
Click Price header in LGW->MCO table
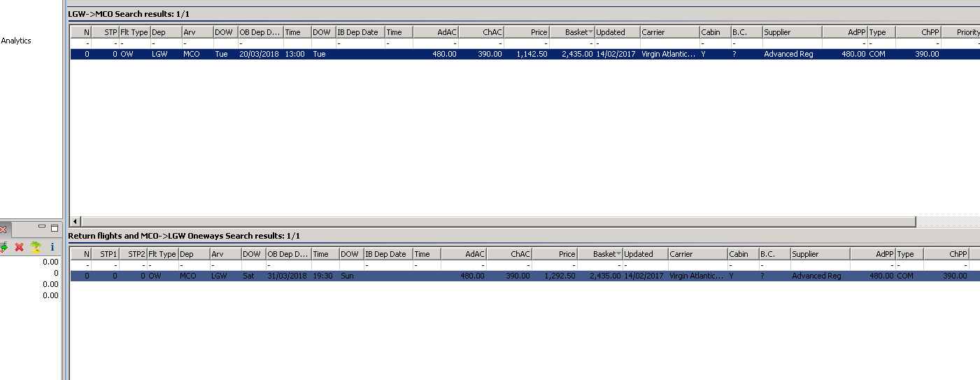coord(527,32)
